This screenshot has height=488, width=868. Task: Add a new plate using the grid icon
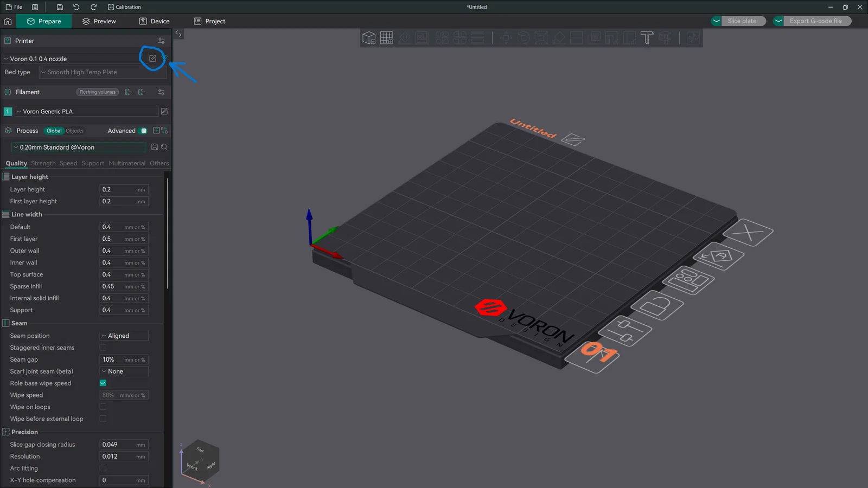387,38
